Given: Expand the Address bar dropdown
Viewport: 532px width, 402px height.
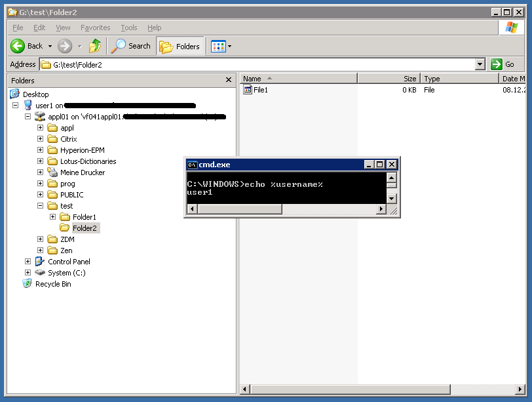Looking at the screenshot, I should click(x=480, y=64).
